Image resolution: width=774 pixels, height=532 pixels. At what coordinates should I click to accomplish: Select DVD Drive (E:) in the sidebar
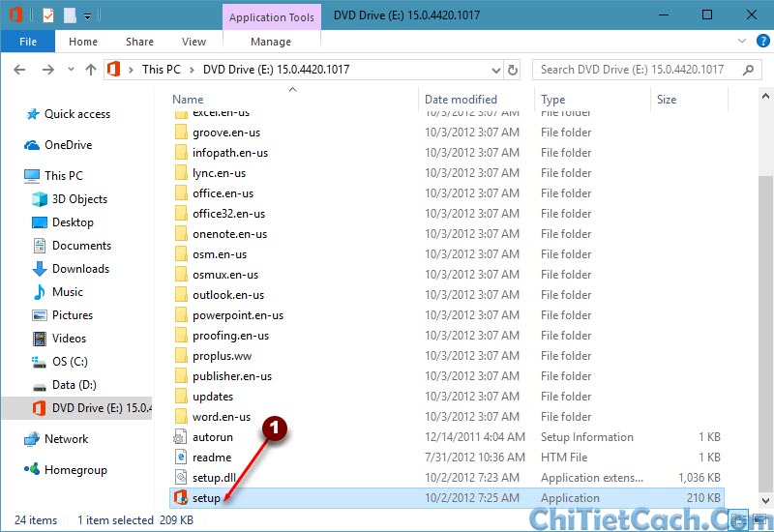[x=76, y=407]
